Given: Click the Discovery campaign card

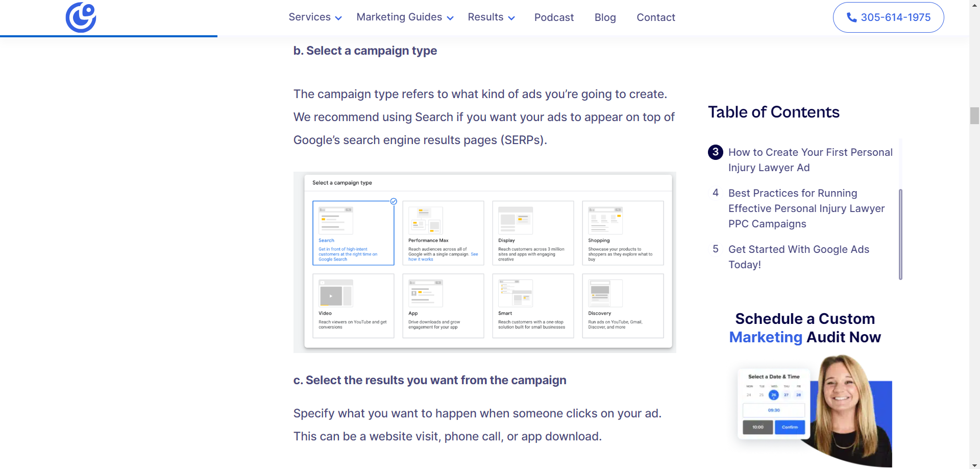Looking at the screenshot, I should coord(623,306).
